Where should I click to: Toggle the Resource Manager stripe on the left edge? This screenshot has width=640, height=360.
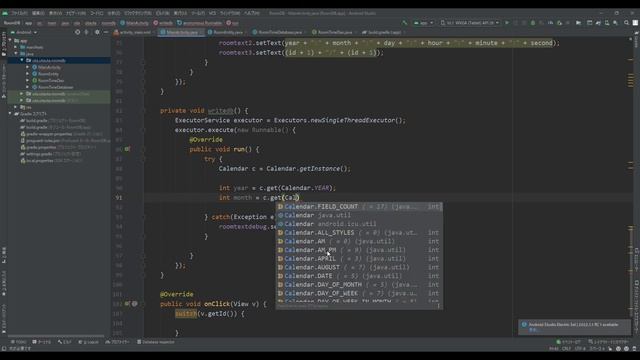(x=4, y=81)
